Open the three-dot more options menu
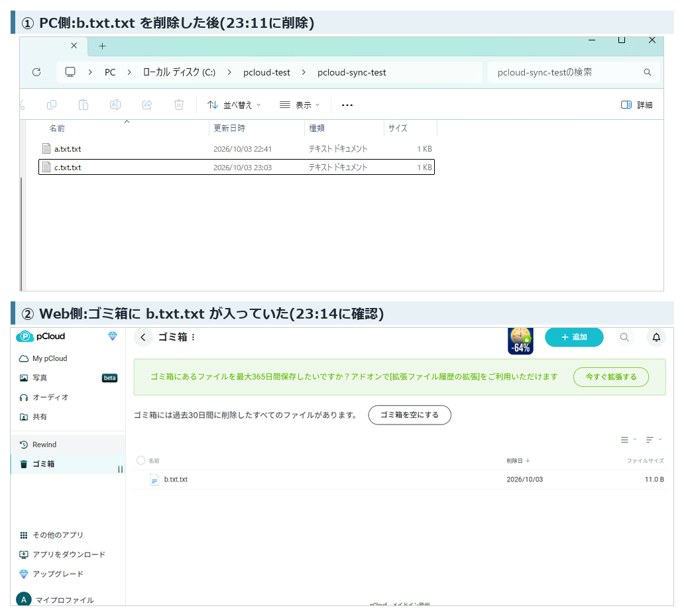684x616 pixels. [347, 105]
